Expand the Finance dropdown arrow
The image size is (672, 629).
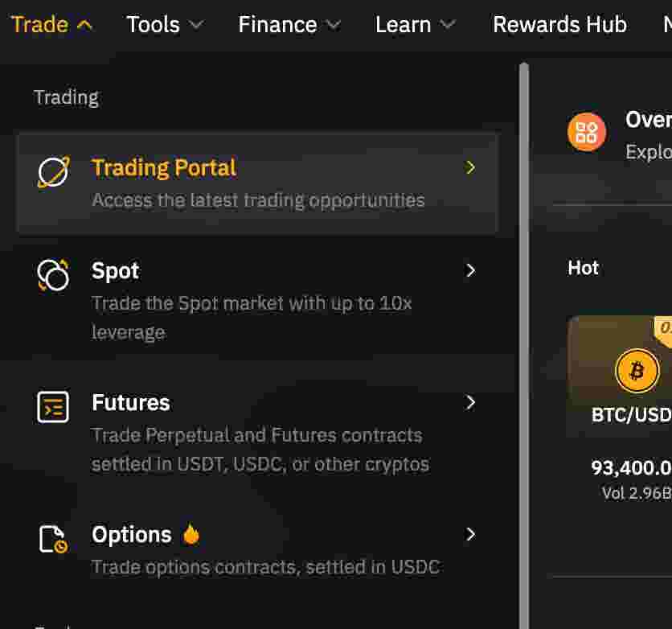tap(334, 25)
